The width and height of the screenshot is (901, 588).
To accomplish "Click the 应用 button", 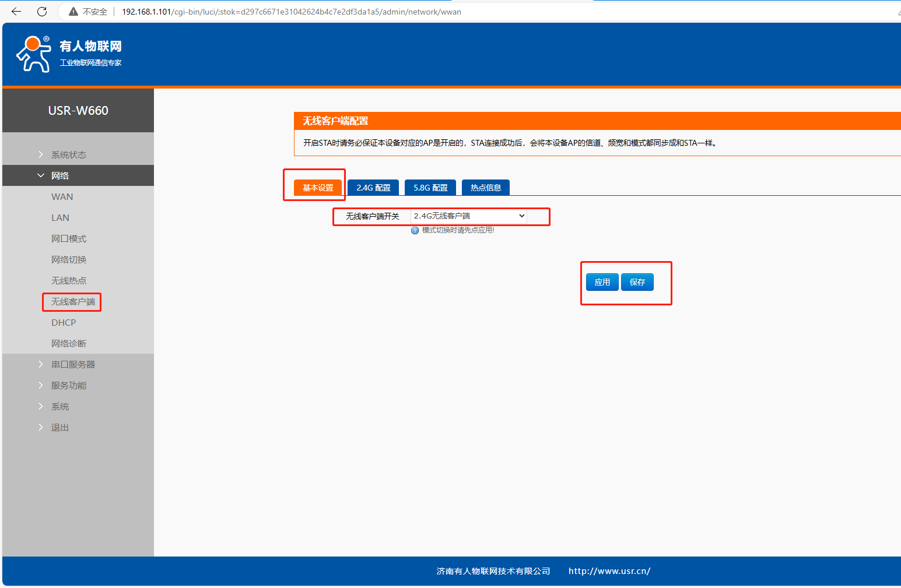I will point(602,282).
